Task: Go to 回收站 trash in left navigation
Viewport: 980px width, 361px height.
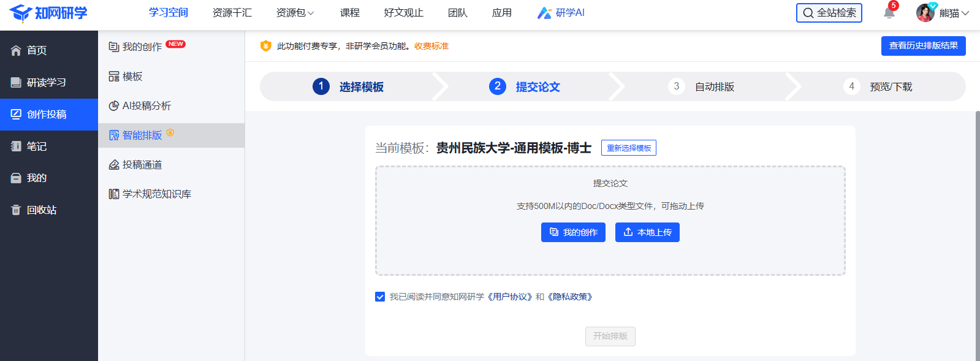Action: click(x=41, y=210)
